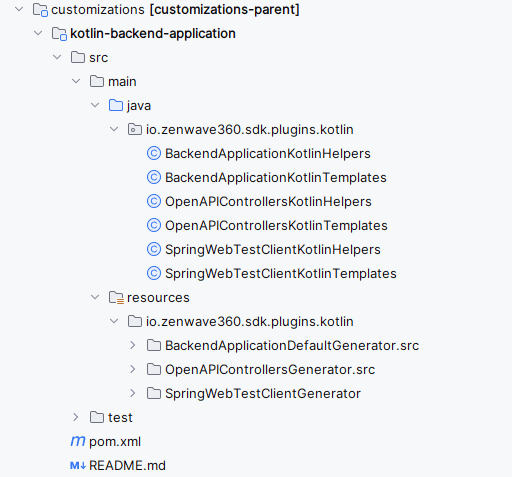Click the kotlin-backend-application module folder icon
The image size is (512, 477).
click(x=59, y=34)
